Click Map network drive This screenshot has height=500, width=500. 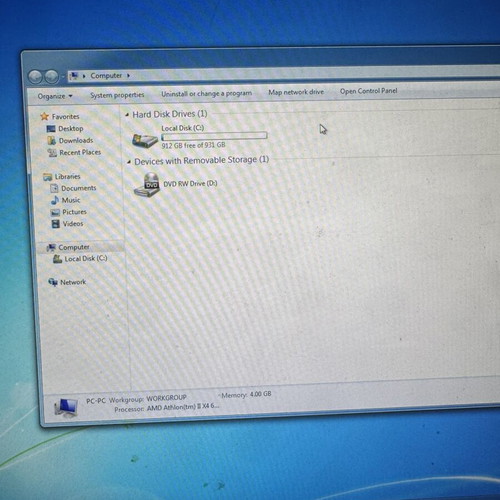[x=296, y=92]
